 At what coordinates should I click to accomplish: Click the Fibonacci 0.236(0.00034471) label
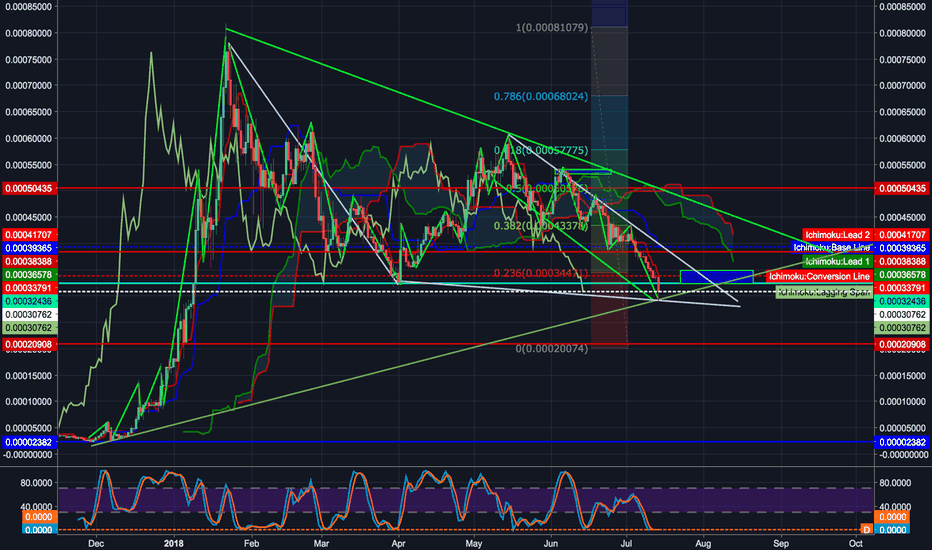[540, 273]
